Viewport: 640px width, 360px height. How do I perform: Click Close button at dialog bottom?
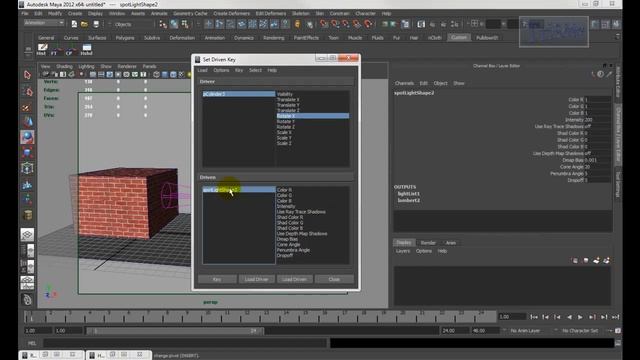[x=334, y=279]
